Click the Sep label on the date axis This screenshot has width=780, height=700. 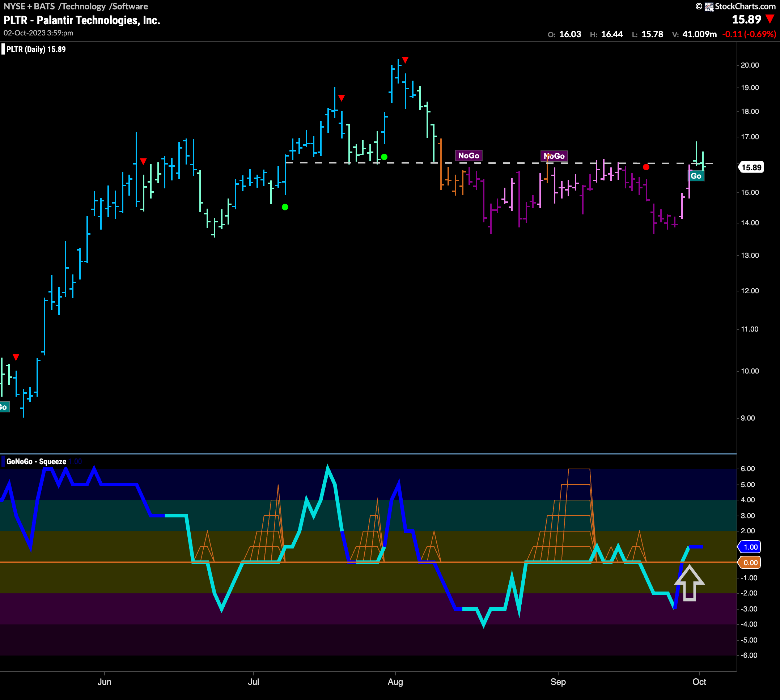[x=558, y=682]
